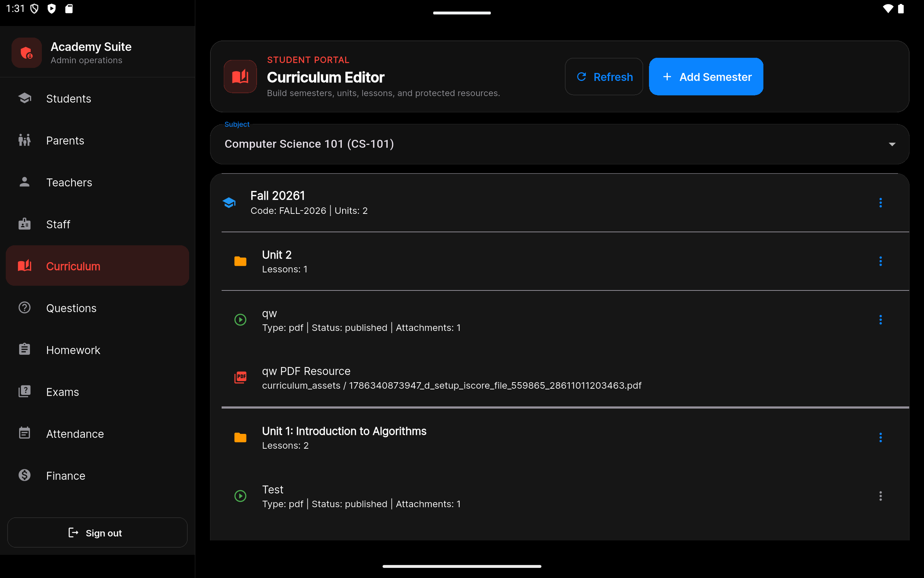The width and height of the screenshot is (924, 578).
Task: Click the Students graduation cap sidebar icon
Action: pos(25,98)
